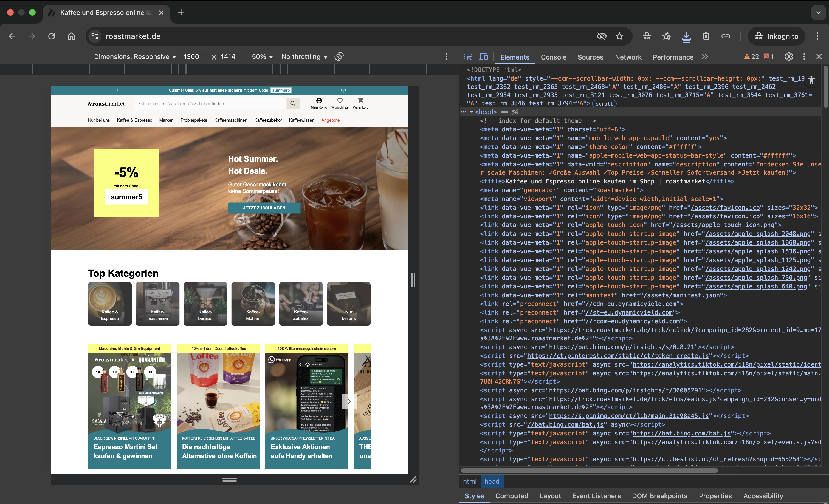
Task: Click the JETZT ZUSCHLAGEN banner button
Action: [264, 208]
